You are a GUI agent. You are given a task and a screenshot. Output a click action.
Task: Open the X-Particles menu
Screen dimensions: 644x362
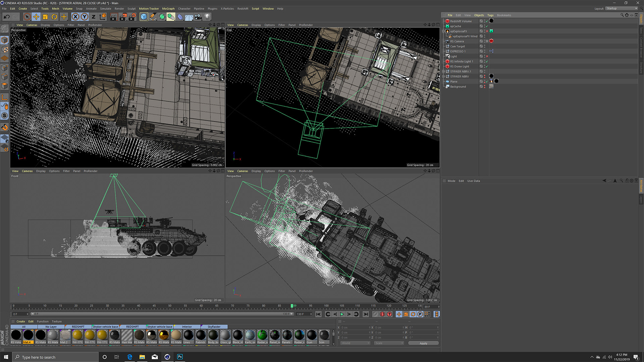227,9
